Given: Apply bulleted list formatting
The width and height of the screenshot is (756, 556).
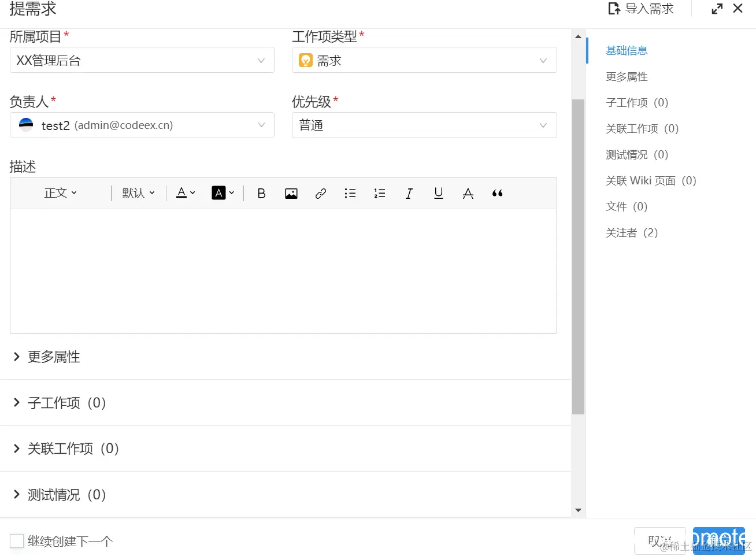Looking at the screenshot, I should (350, 193).
